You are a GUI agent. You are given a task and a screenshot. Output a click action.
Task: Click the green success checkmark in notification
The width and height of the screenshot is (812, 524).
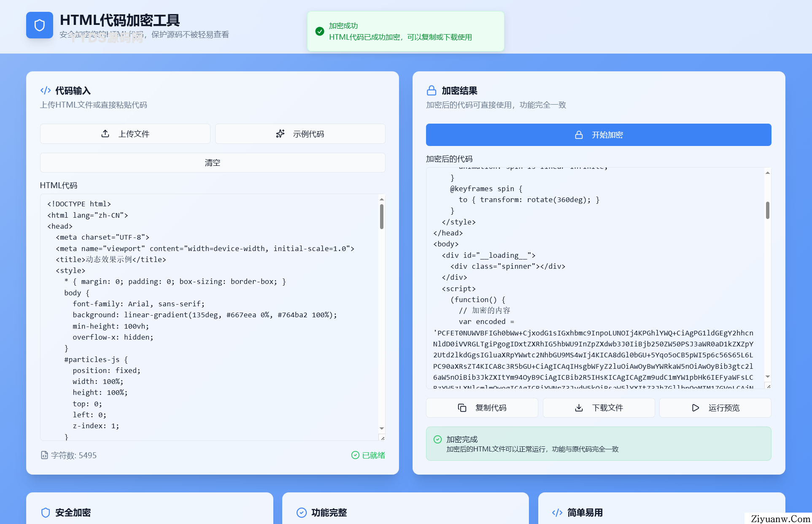pyautogui.click(x=320, y=31)
